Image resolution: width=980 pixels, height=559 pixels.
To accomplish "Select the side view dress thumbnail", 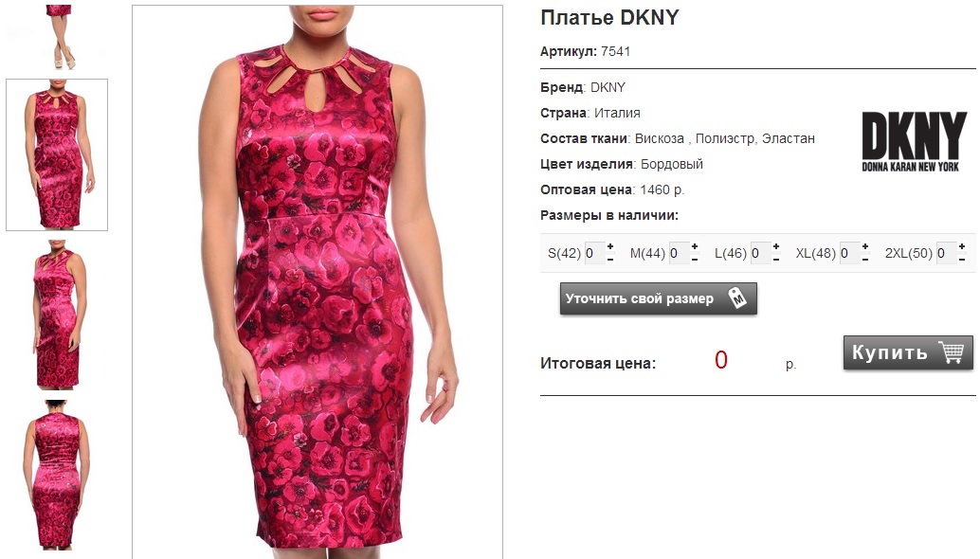I will coord(57,315).
